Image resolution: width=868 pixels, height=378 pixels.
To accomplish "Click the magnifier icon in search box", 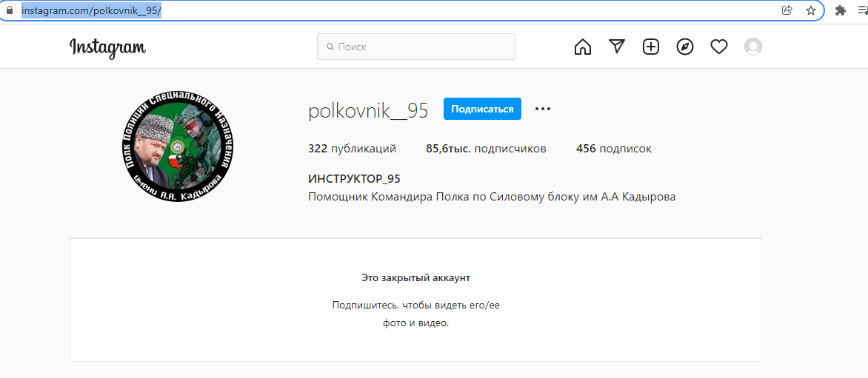I will coord(330,47).
